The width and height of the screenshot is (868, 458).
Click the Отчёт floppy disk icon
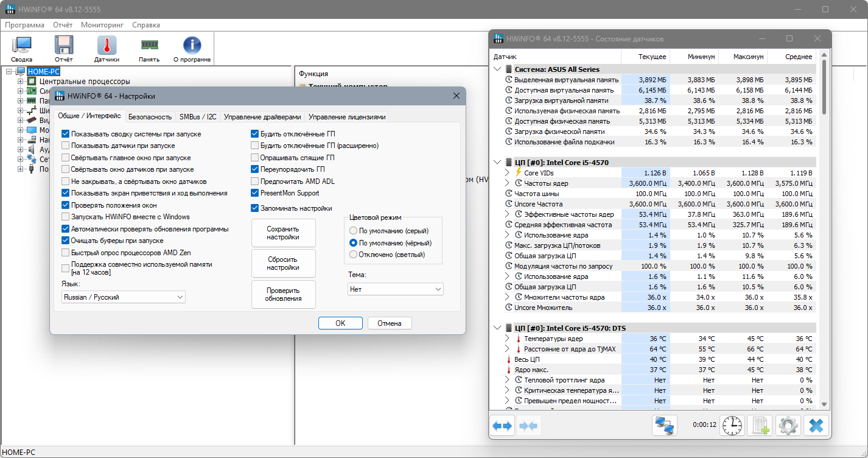[x=64, y=49]
